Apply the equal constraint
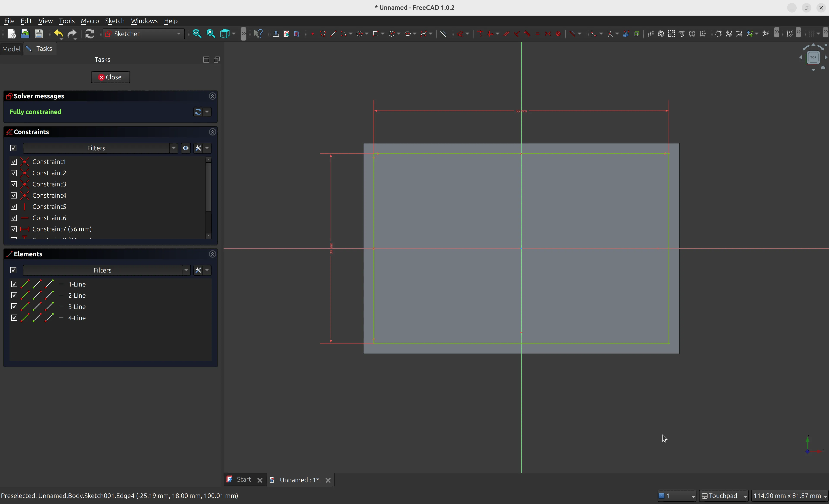The height and width of the screenshot is (504, 829). [x=538, y=34]
